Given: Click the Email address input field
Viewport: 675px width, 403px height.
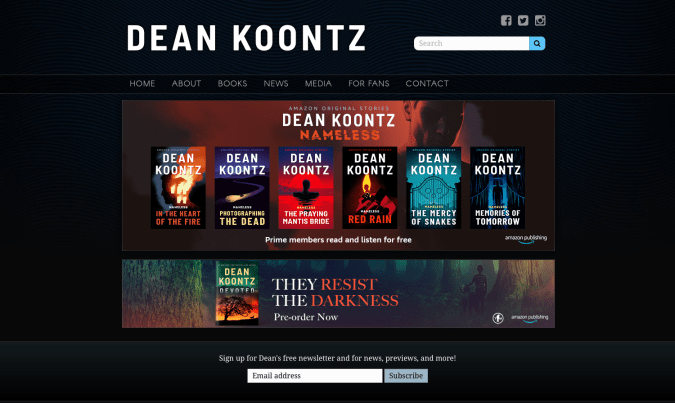Looking at the screenshot, I should click(315, 376).
